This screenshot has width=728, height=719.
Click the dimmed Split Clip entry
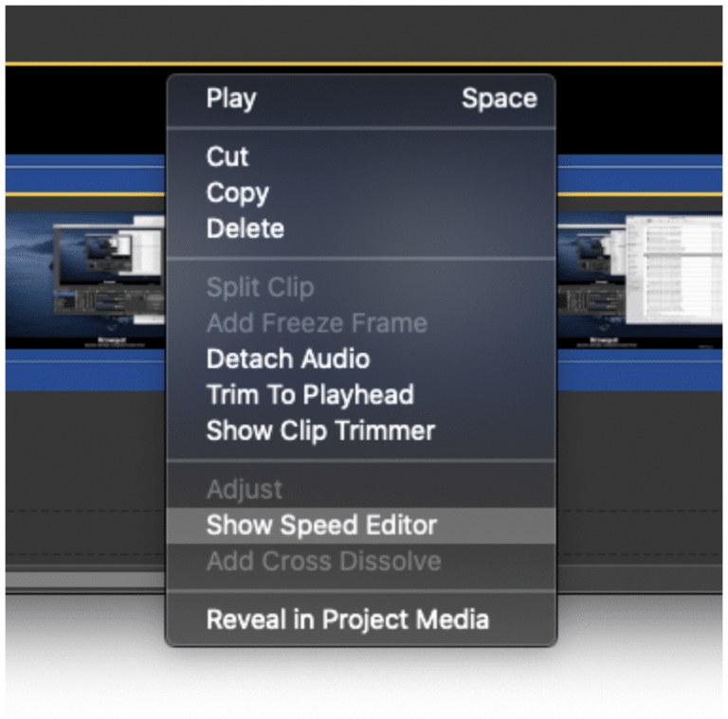pyautogui.click(x=361, y=287)
